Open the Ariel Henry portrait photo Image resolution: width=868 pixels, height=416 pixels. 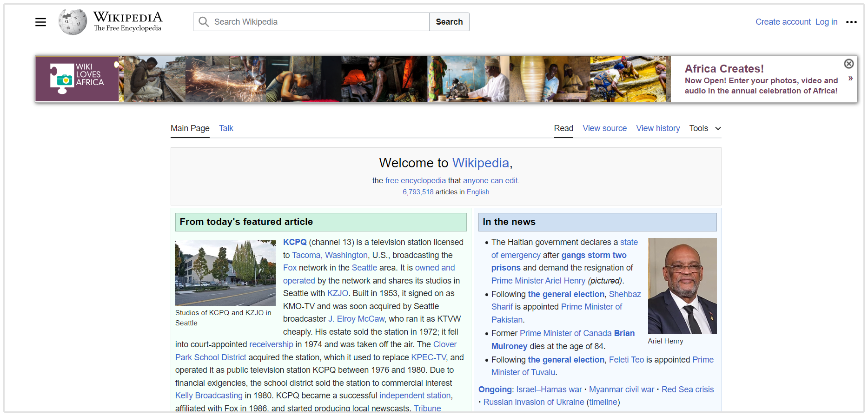point(682,286)
